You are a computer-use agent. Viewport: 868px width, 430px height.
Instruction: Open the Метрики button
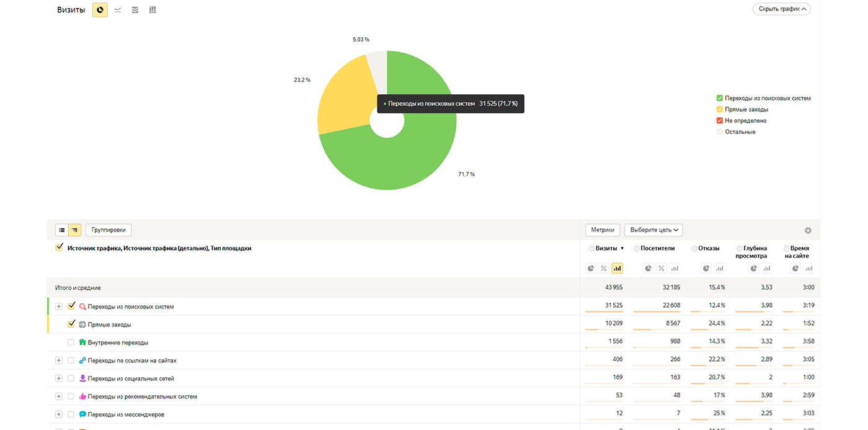tap(603, 230)
